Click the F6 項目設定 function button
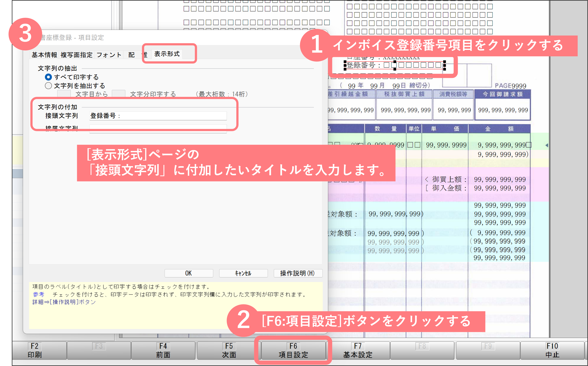Viewport: 588px width, 366px height. pos(293,350)
